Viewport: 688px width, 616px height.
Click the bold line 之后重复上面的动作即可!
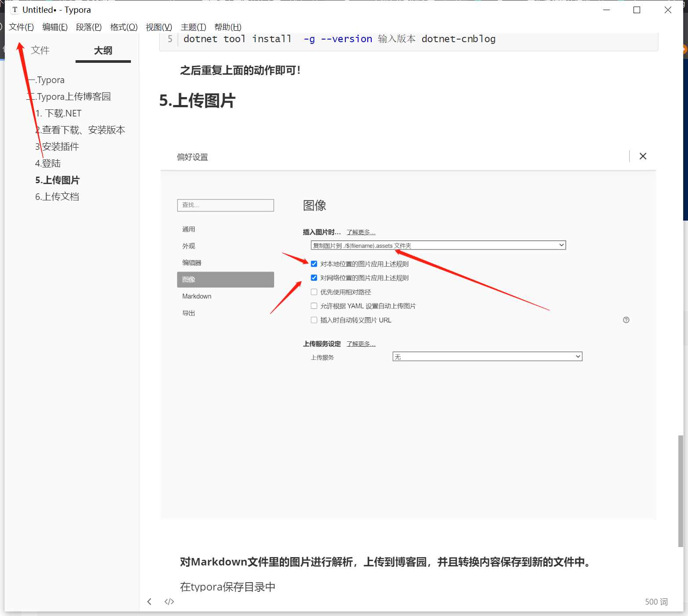241,70
